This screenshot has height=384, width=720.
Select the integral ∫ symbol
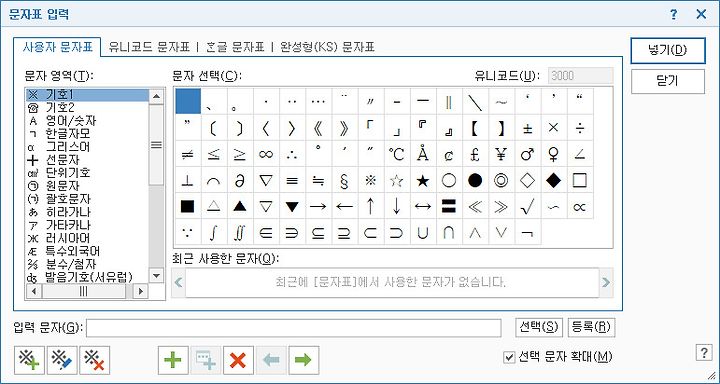point(213,233)
